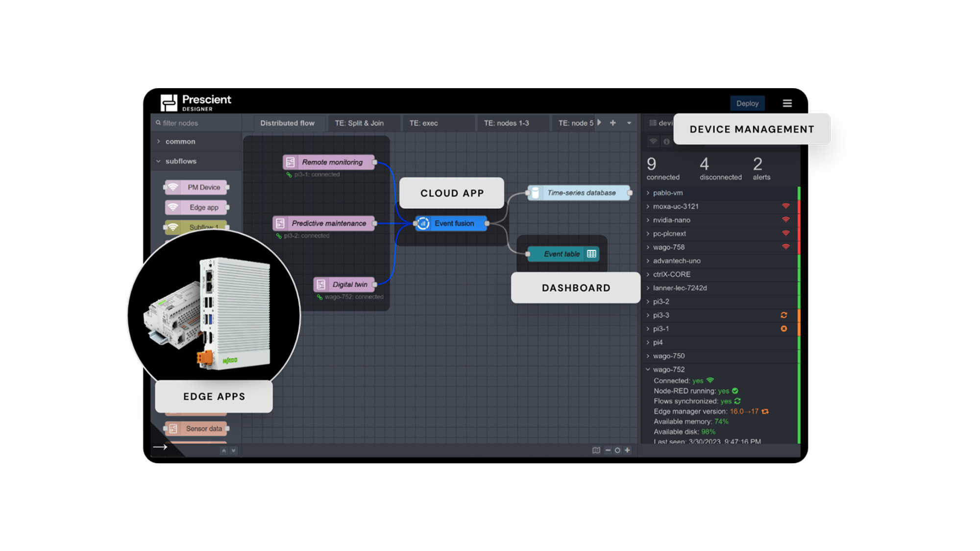
Task: Click the orange sync icon on pi3-3
Action: [784, 315]
